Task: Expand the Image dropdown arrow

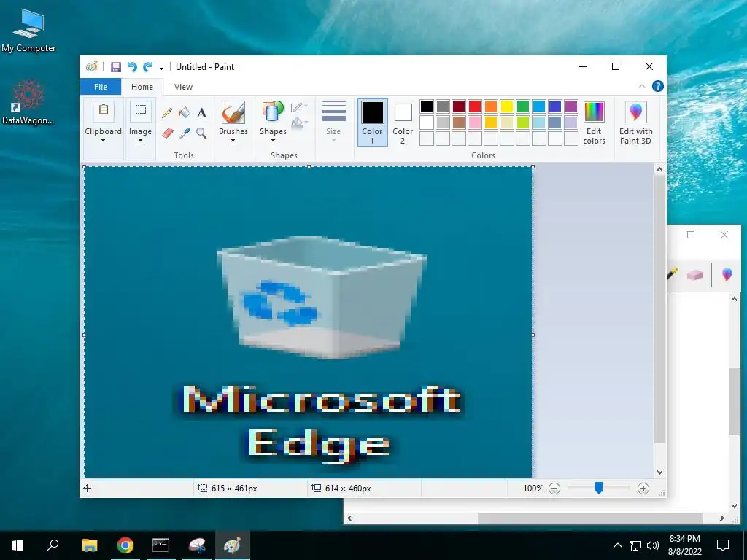Action: coord(141,141)
